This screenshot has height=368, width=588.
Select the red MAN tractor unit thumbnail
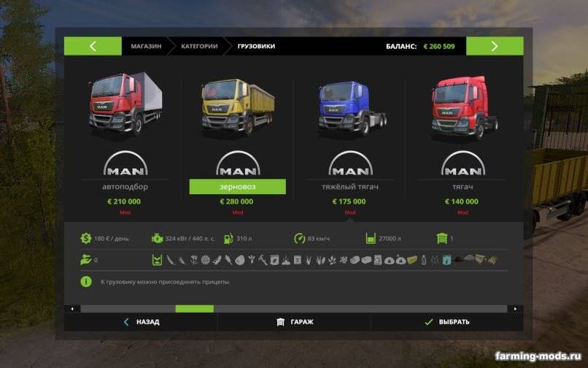pyautogui.click(x=464, y=107)
